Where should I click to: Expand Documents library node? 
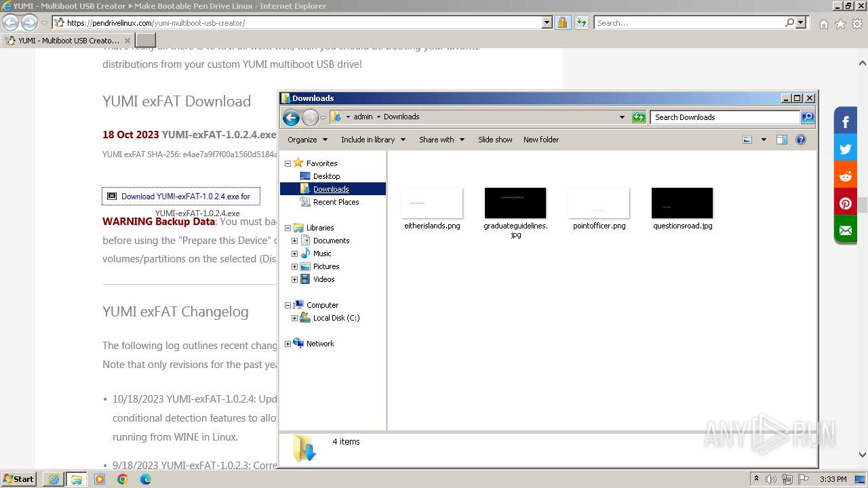294,241
